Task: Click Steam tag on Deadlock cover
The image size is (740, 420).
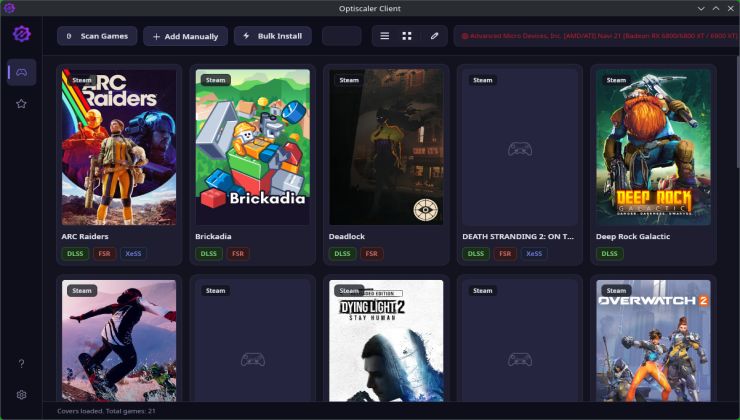Action: [x=349, y=80]
